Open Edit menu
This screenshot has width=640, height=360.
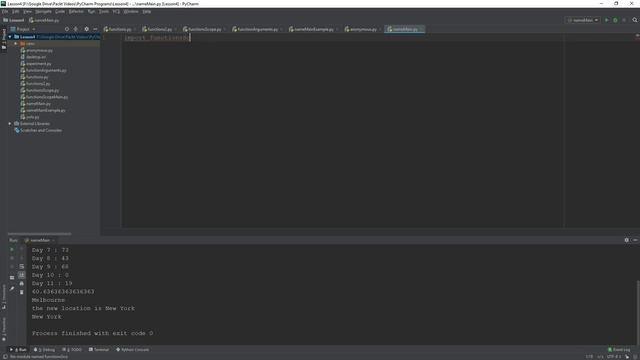(x=16, y=11)
